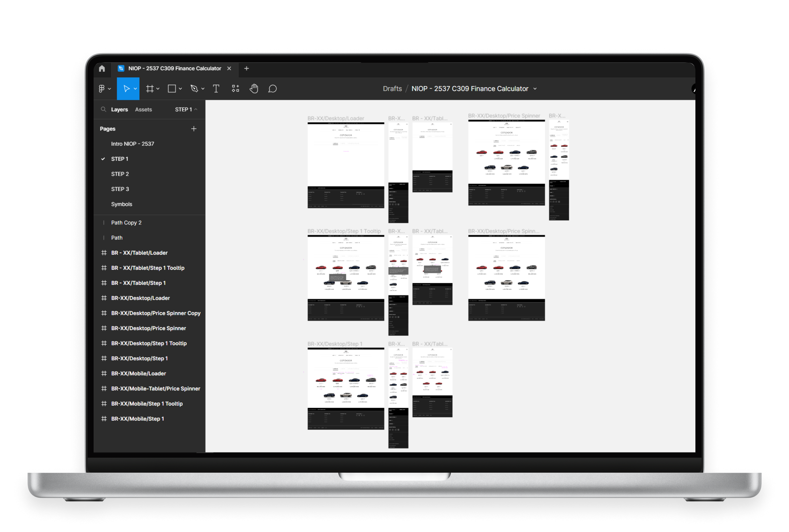Select the Move tool
This screenshot has width=789, height=532.
point(126,89)
